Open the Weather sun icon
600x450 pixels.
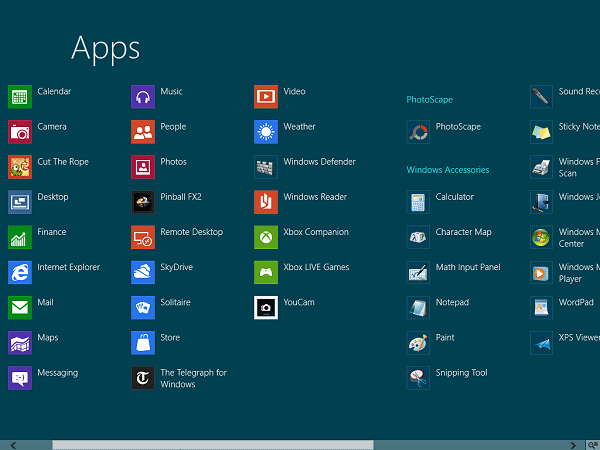click(266, 132)
